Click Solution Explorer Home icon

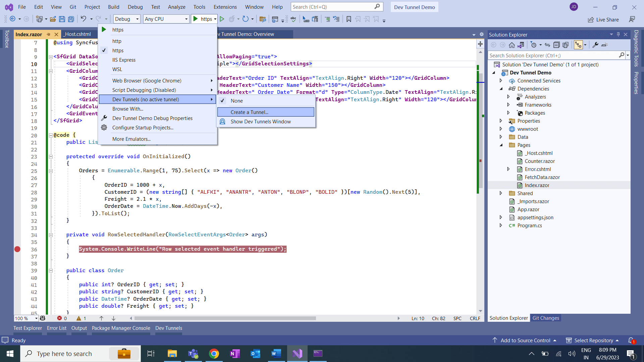point(512,45)
